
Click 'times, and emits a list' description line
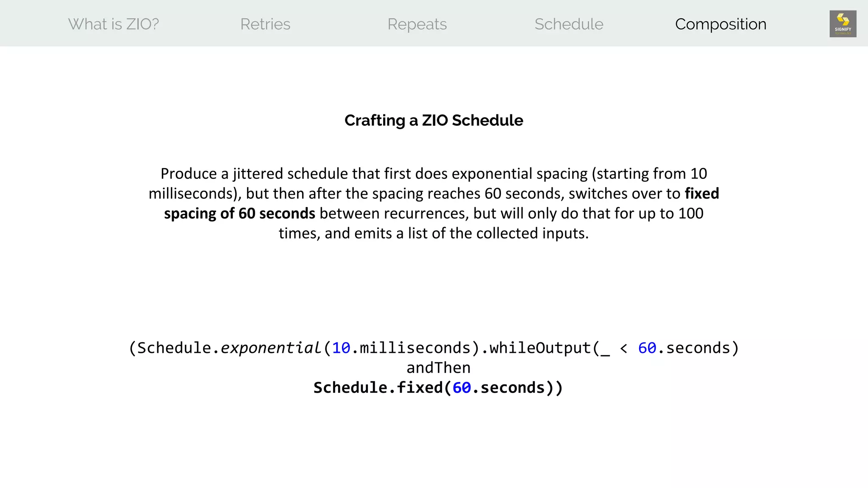coord(434,233)
